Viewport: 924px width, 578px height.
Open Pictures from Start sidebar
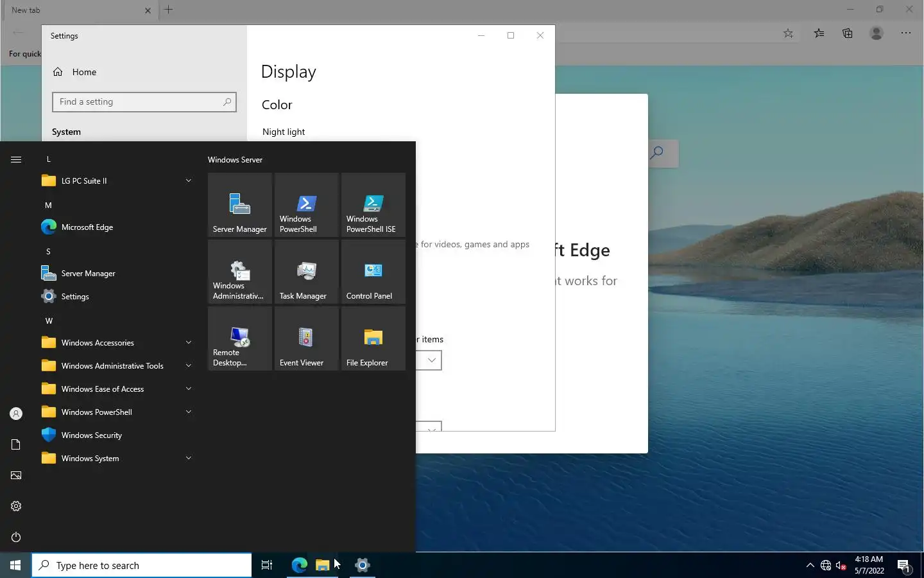click(16, 475)
